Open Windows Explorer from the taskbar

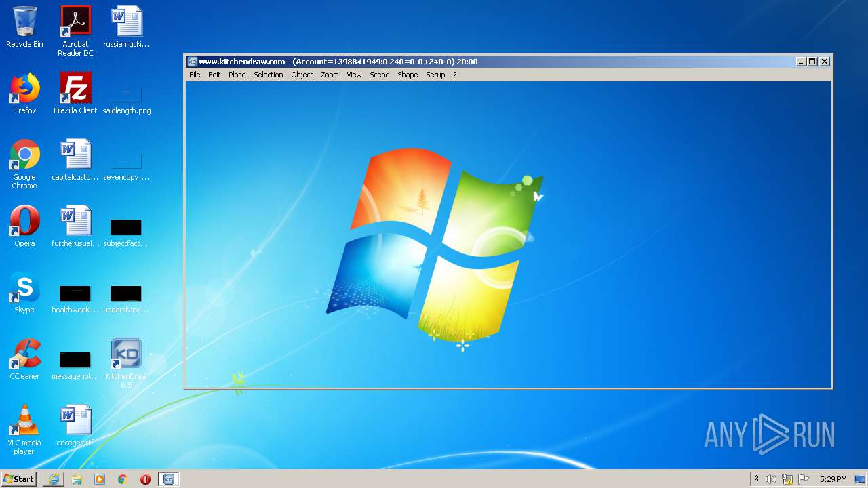(77, 479)
